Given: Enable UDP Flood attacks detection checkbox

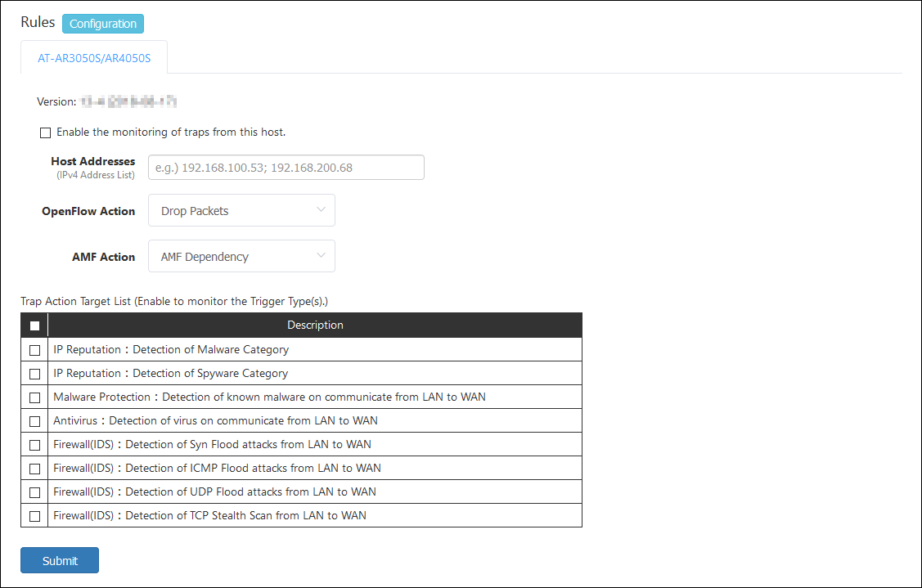Looking at the screenshot, I should click(34, 492).
